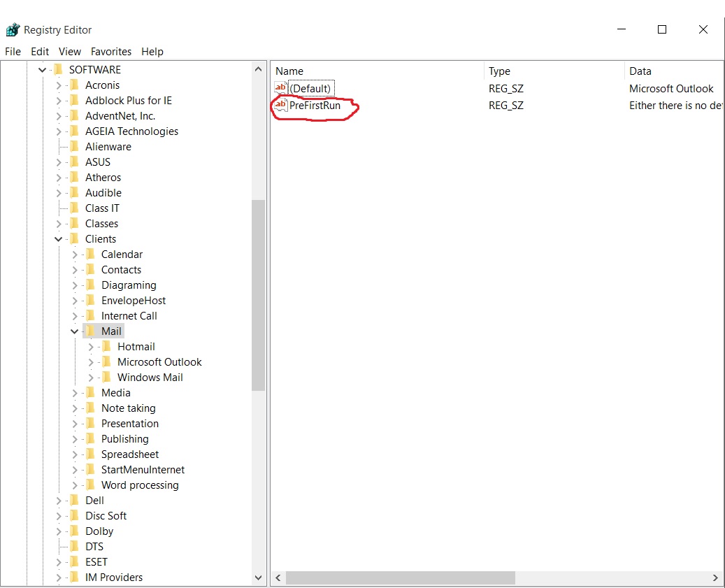This screenshot has height=588, width=725.
Task: Click the Internet Call folder icon
Action: (x=91, y=316)
